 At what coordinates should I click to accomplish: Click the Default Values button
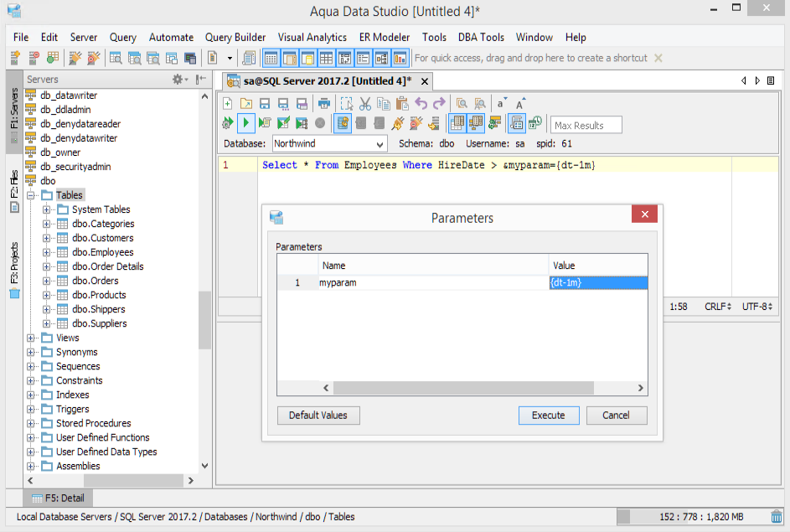pyautogui.click(x=318, y=416)
